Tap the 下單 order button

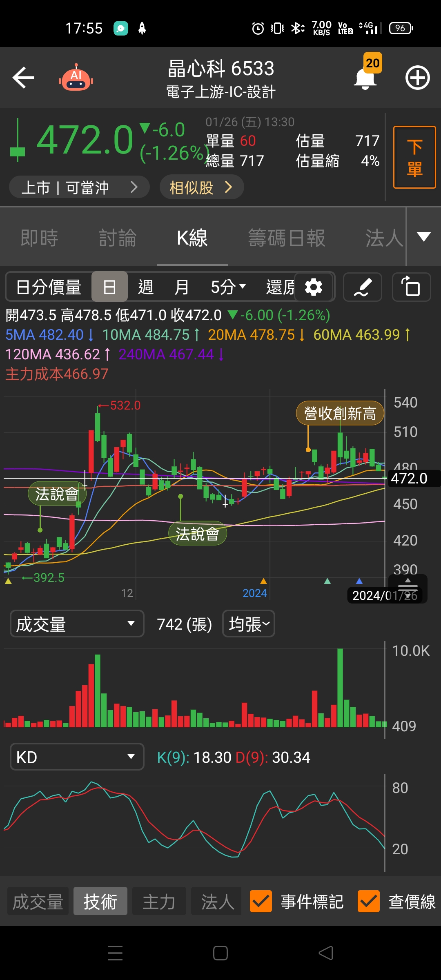pyautogui.click(x=414, y=157)
